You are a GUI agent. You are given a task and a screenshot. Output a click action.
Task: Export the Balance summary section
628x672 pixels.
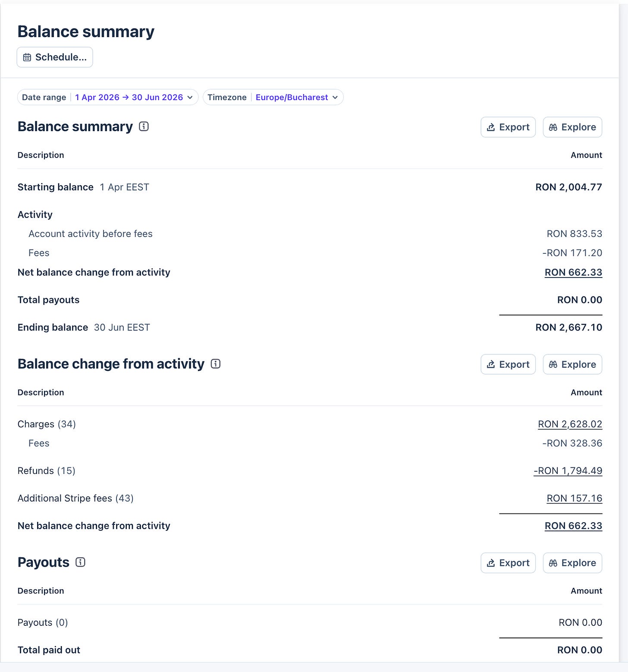[508, 127]
